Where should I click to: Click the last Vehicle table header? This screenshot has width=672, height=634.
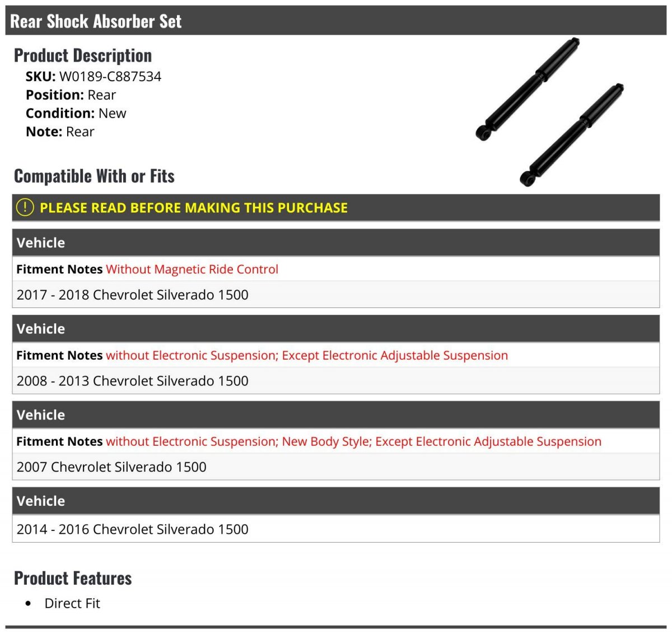click(x=336, y=501)
